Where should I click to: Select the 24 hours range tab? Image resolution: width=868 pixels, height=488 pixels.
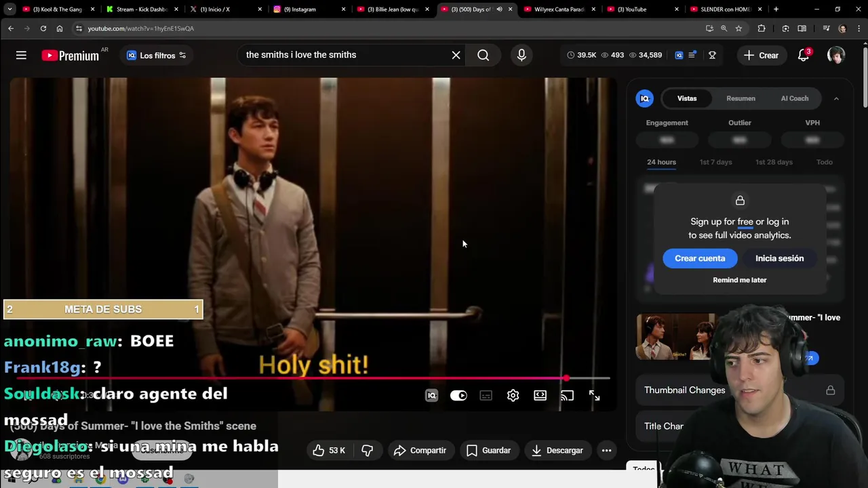coord(661,162)
